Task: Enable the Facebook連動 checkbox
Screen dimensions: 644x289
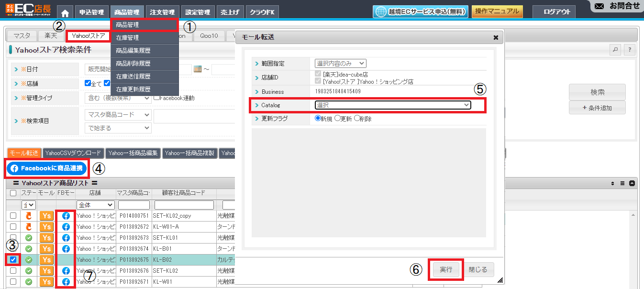Action: coord(156,98)
